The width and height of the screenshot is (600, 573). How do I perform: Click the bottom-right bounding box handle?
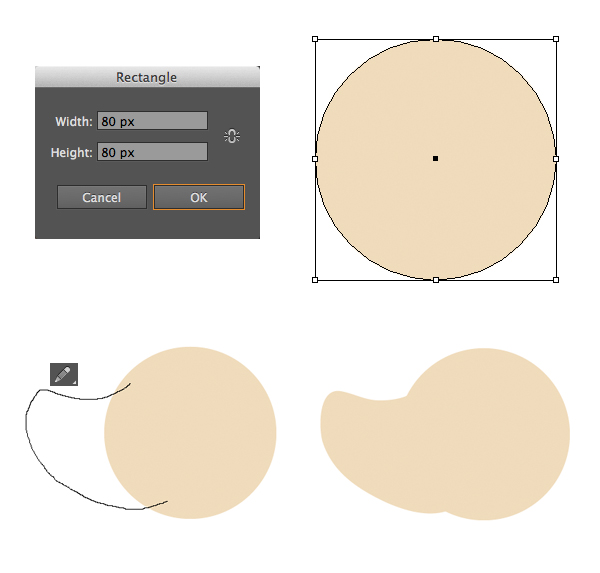(556, 280)
